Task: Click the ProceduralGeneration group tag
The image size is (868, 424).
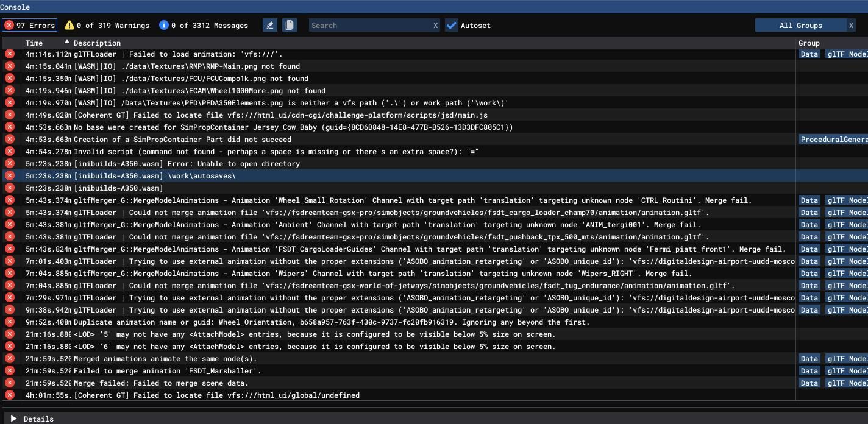Action: [x=833, y=140]
